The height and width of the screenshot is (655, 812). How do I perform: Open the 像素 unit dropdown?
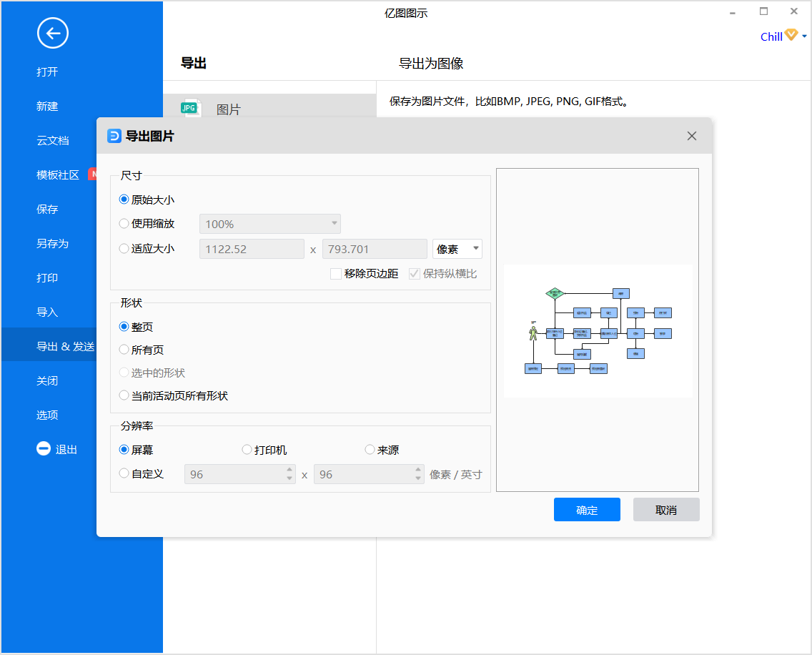coord(457,249)
